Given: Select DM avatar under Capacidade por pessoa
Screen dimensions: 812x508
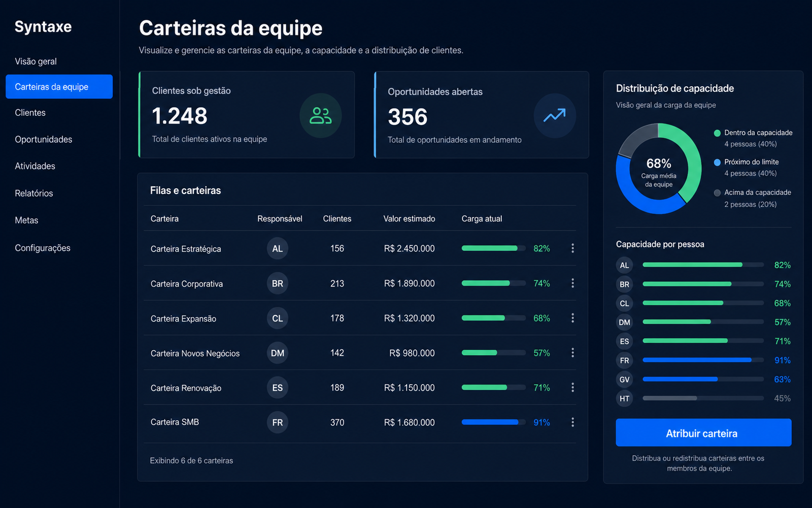Looking at the screenshot, I should click(624, 323).
